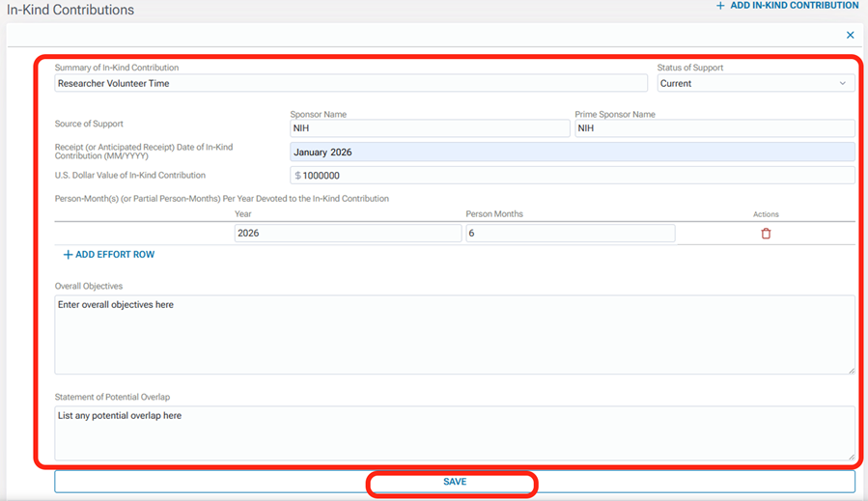The height and width of the screenshot is (501, 868).
Task: Click the Statement of Potential Overlap text area
Action: [454, 432]
